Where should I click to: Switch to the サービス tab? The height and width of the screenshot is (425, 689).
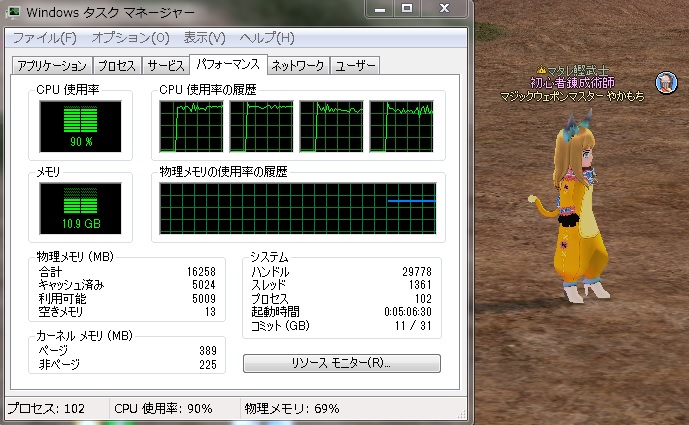166,66
